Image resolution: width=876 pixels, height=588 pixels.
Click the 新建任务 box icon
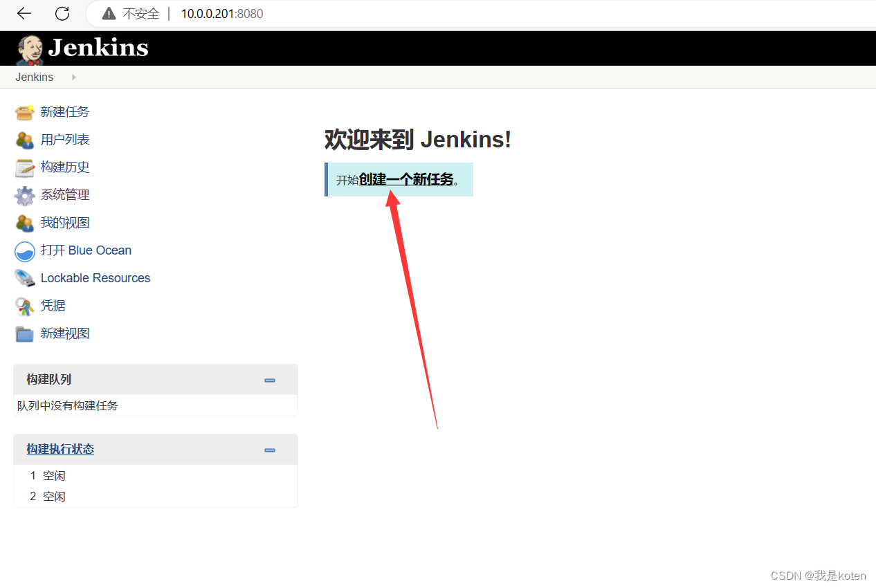coord(25,112)
